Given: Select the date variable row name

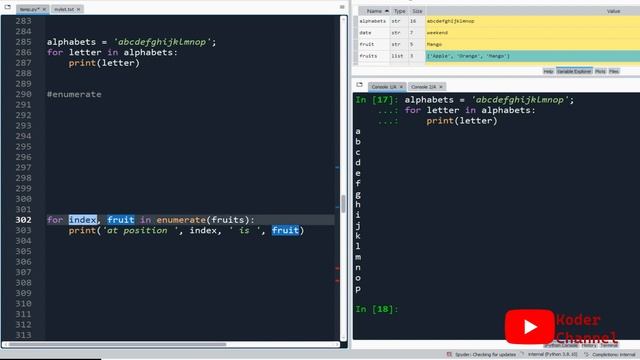Looking at the screenshot, I should [x=365, y=33].
